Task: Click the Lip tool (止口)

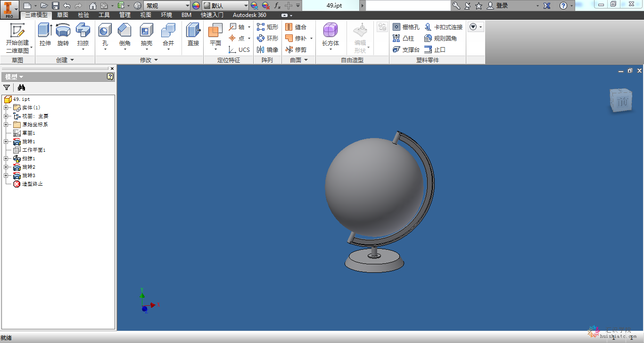Action: tap(435, 49)
